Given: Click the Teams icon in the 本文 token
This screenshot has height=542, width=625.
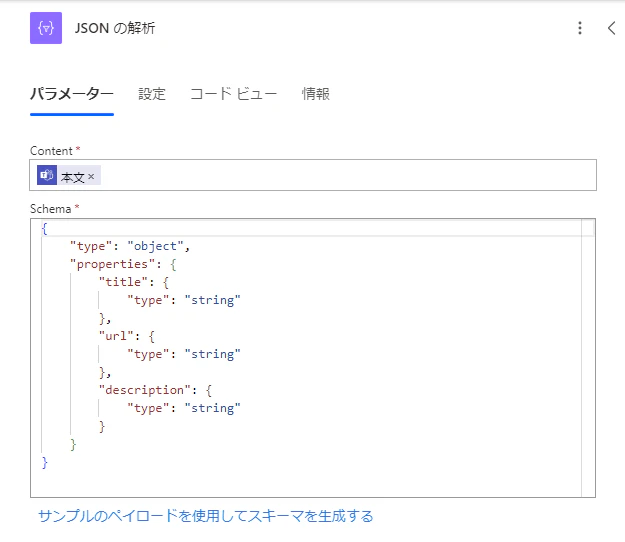Looking at the screenshot, I should [x=47, y=175].
